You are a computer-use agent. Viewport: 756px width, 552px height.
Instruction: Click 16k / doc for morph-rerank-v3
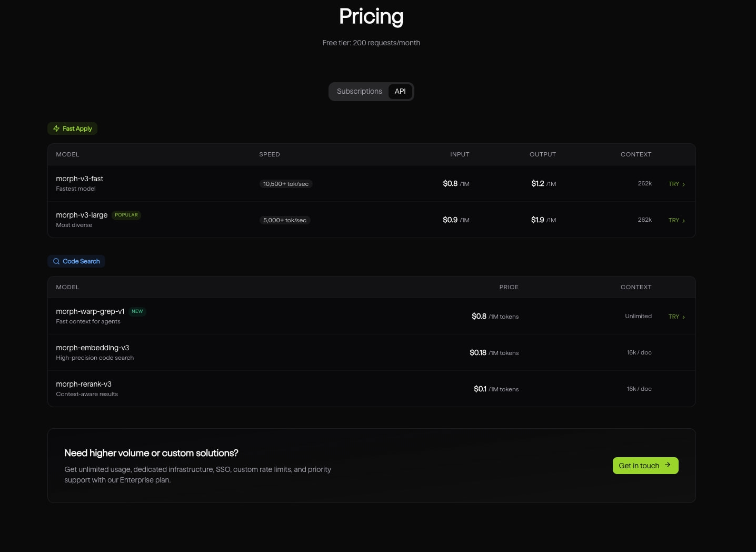(x=639, y=389)
